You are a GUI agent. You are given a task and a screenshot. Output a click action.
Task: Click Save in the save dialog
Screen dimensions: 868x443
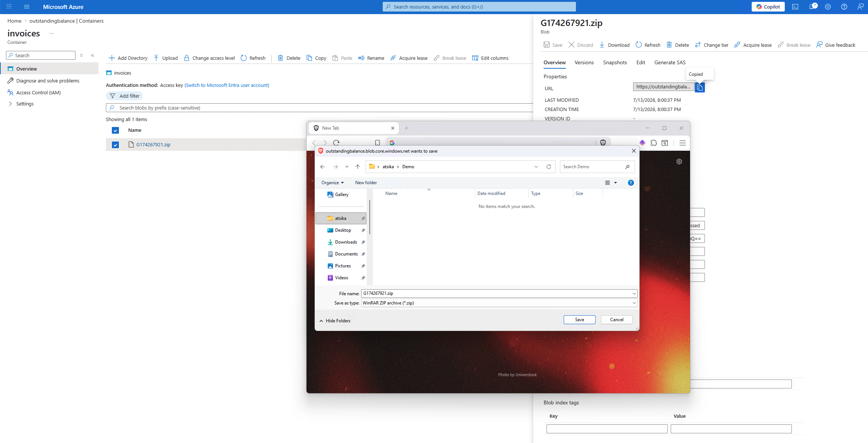click(x=580, y=320)
